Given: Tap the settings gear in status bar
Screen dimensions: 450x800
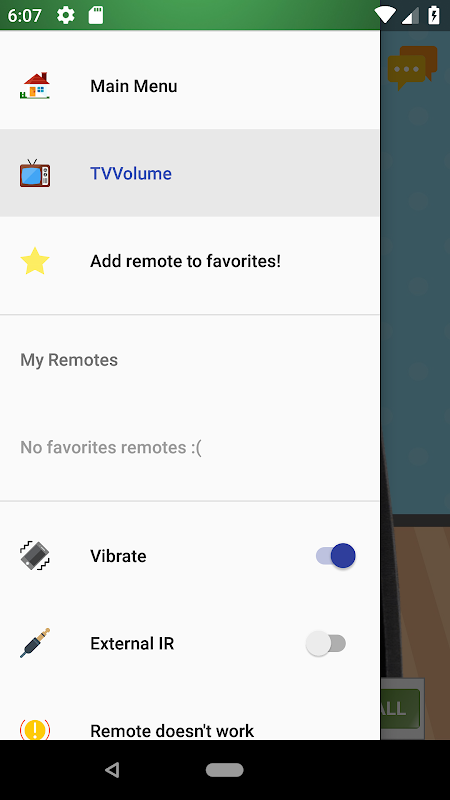Looking at the screenshot, I should [66, 15].
